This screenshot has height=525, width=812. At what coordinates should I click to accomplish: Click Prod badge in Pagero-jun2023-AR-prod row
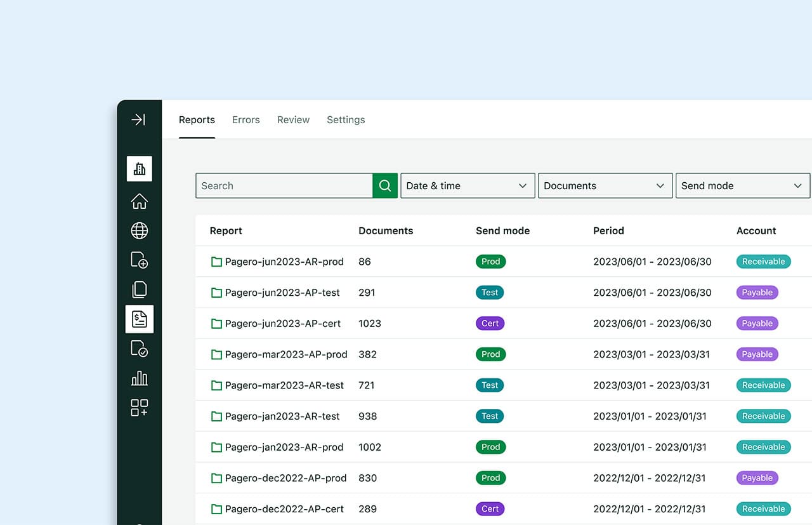(490, 262)
